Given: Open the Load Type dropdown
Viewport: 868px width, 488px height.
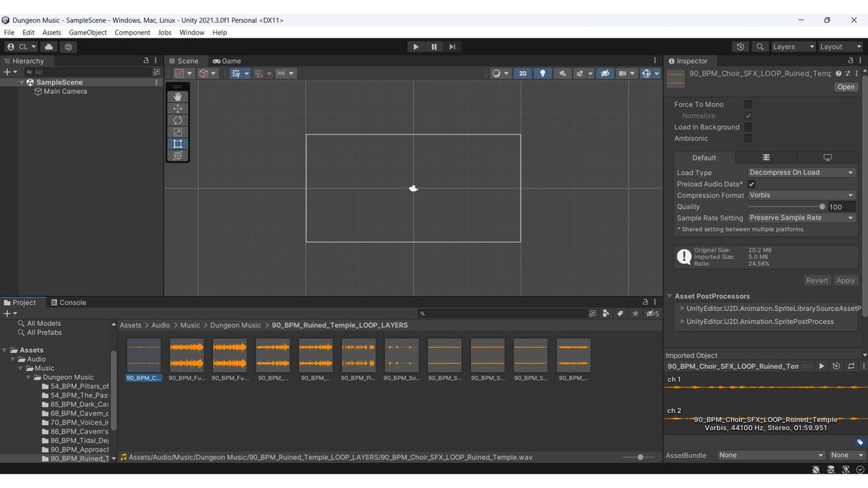Looking at the screenshot, I should [801, 173].
